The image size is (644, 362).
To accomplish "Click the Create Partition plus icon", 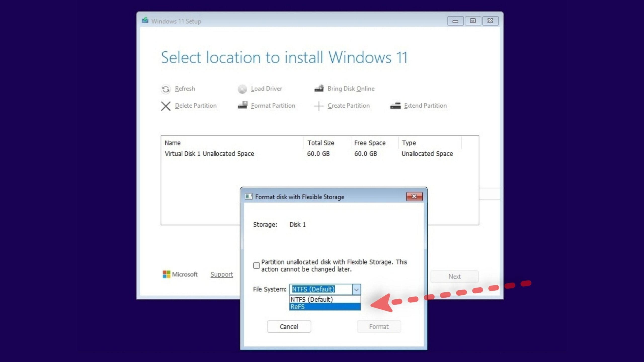I will pos(318,106).
